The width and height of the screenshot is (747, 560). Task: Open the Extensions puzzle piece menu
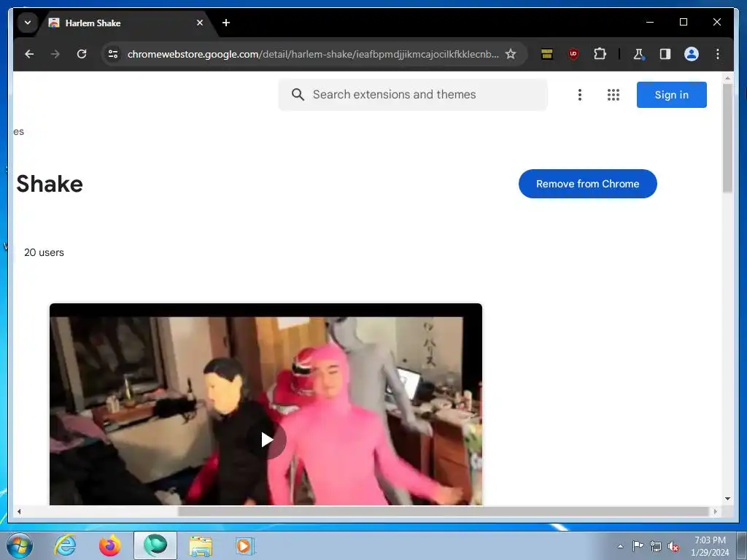coord(600,54)
